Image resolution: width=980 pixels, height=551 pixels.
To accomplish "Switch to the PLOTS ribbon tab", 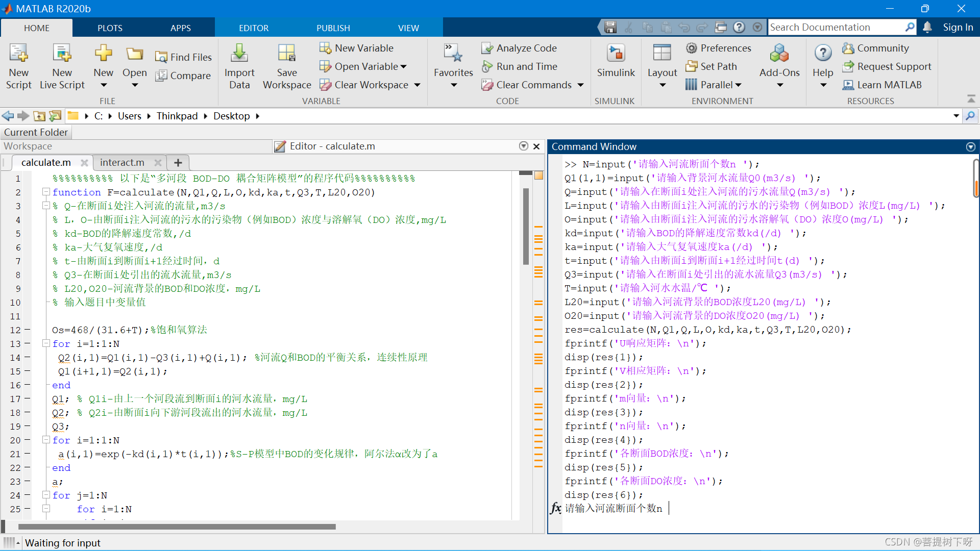I will pos(110,28).
